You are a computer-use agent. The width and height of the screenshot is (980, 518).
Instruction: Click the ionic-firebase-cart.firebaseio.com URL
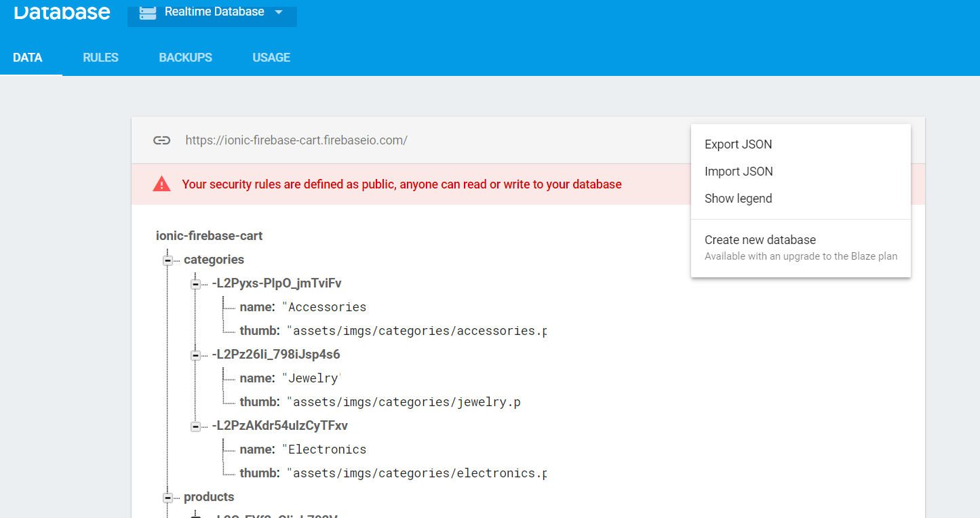coord(296,140)
